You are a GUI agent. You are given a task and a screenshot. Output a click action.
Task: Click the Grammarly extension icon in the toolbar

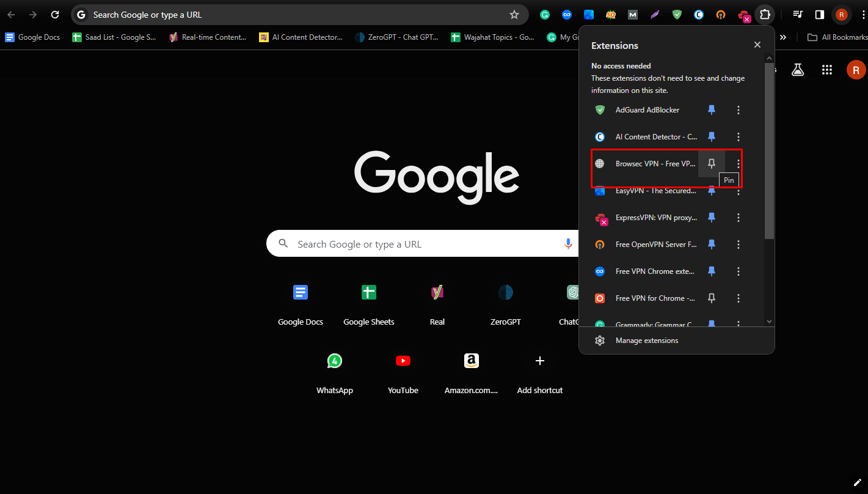[x=545, y=15]
